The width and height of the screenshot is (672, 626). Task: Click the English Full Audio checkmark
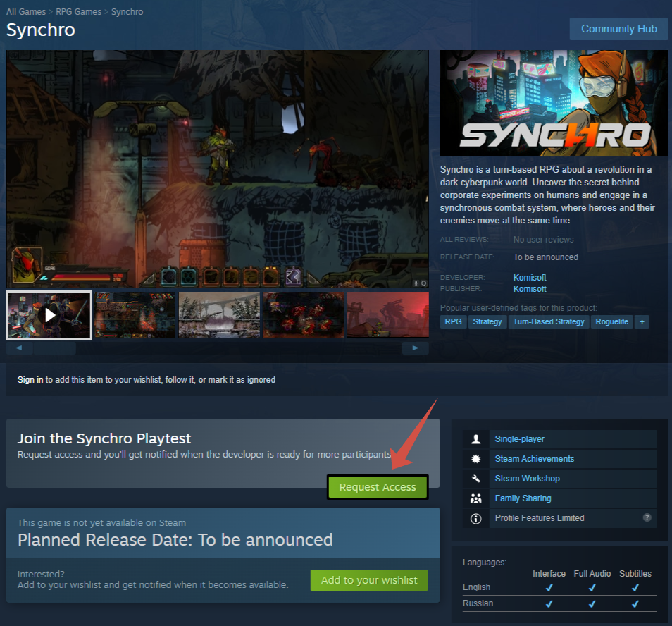click(x=592, y=587)
